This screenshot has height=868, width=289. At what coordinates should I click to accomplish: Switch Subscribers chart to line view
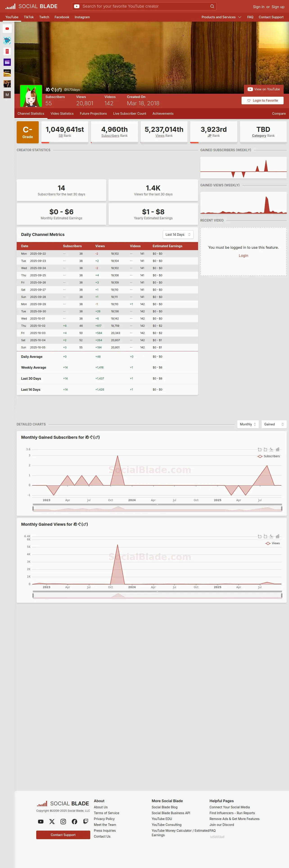tap(271, 449)
